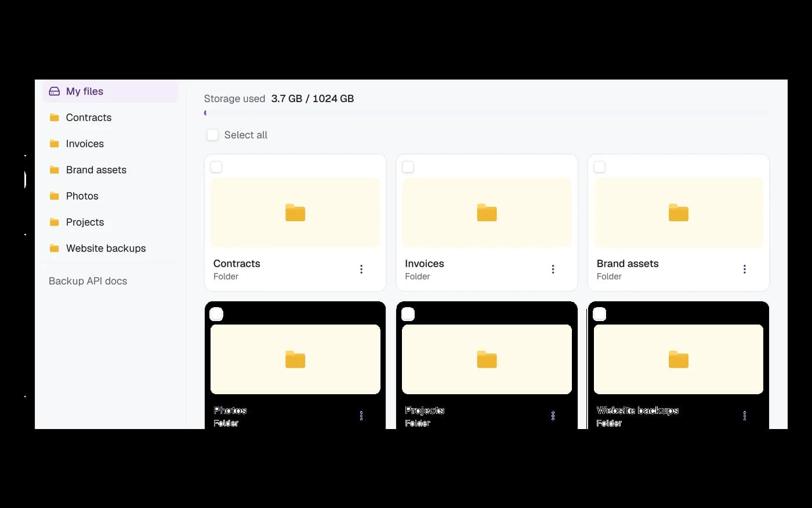Click the Brand assets folder thumbnail
The height and width of the screenshot is (508, 812).
tap(679, 213)
